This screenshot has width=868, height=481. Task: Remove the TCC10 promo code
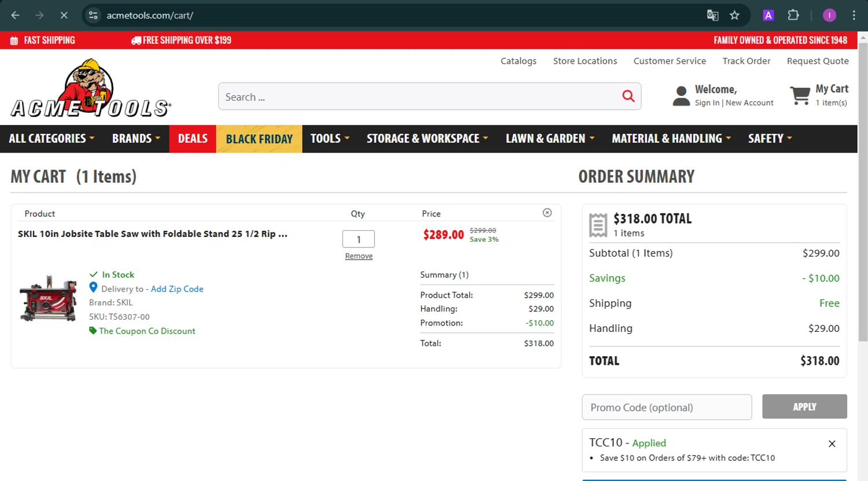[832, 444]
